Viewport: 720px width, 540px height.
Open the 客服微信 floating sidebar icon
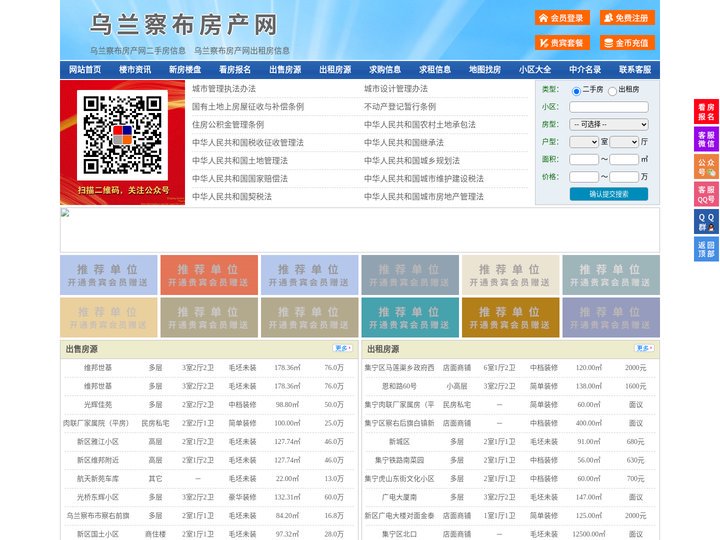pyautogui.click(x=706, y=139)
